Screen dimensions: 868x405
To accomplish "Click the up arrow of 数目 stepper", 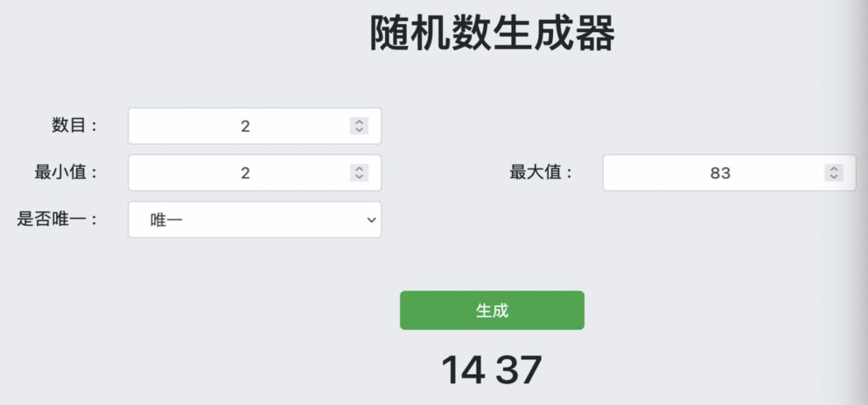I will tap(359, 122).
